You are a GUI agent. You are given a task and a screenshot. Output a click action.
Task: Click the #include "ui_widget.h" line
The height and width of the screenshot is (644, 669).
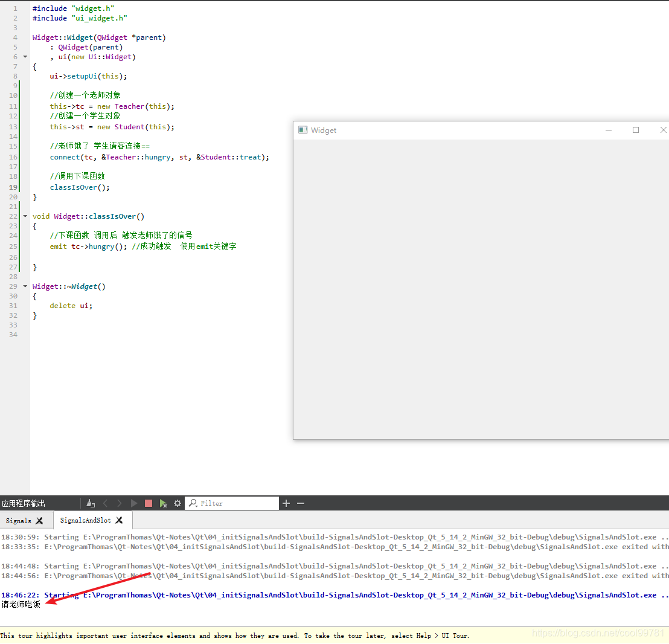(80, 18)
